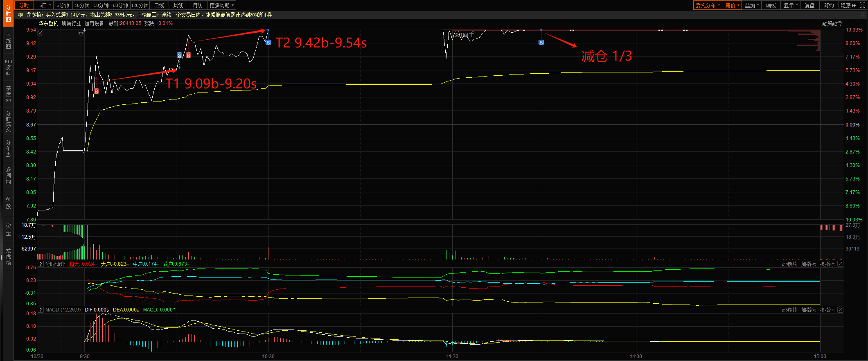Switch to the 15分钟 period
This screenshot has height=361, width=868.
point(82,5)
